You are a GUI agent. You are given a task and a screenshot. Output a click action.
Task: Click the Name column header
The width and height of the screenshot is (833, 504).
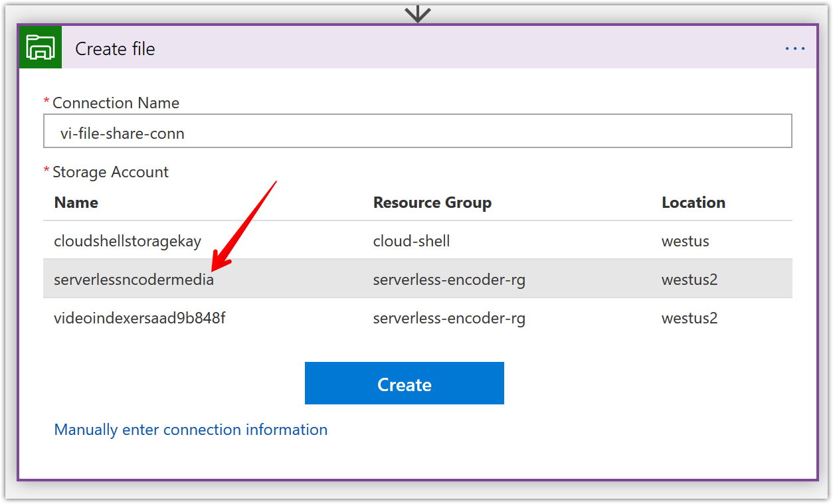pos(76,203)
